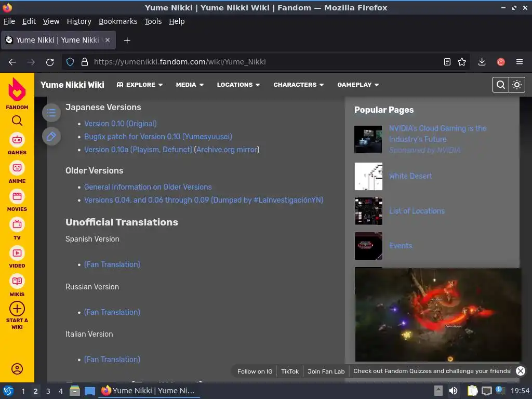Reload the page with refresh icon
Viewport: 532px width, 399px height.
point(50,62)
